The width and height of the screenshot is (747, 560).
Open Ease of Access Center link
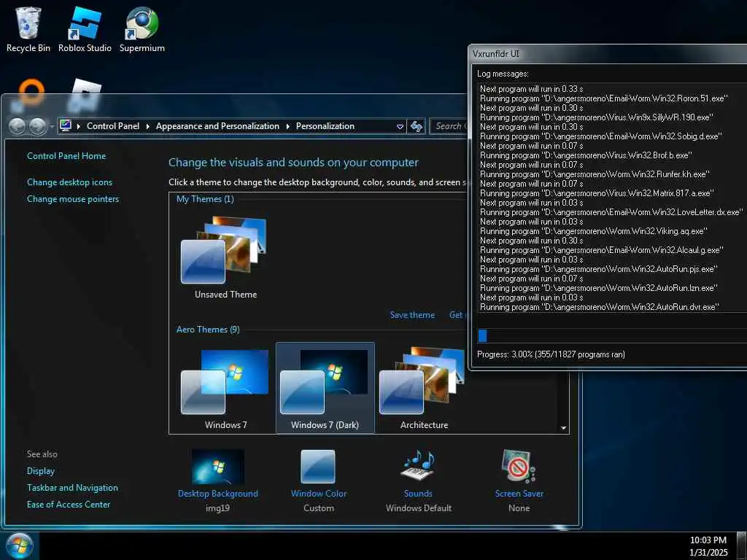pyautogui.click(x=68, y=505)
